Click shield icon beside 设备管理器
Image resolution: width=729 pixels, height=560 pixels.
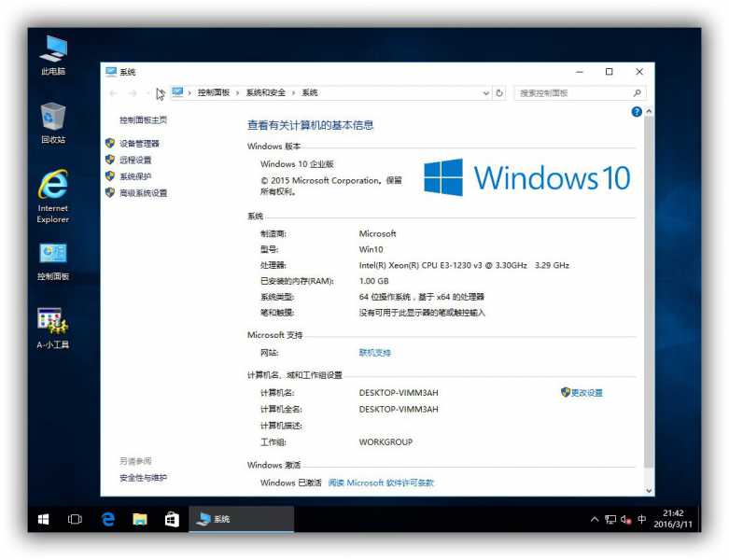coord(110,143)
